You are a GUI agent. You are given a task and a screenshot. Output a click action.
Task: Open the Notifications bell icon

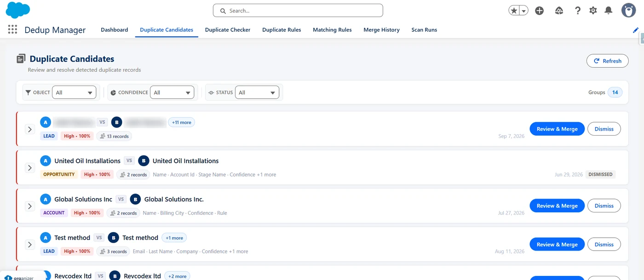point(609,11)
